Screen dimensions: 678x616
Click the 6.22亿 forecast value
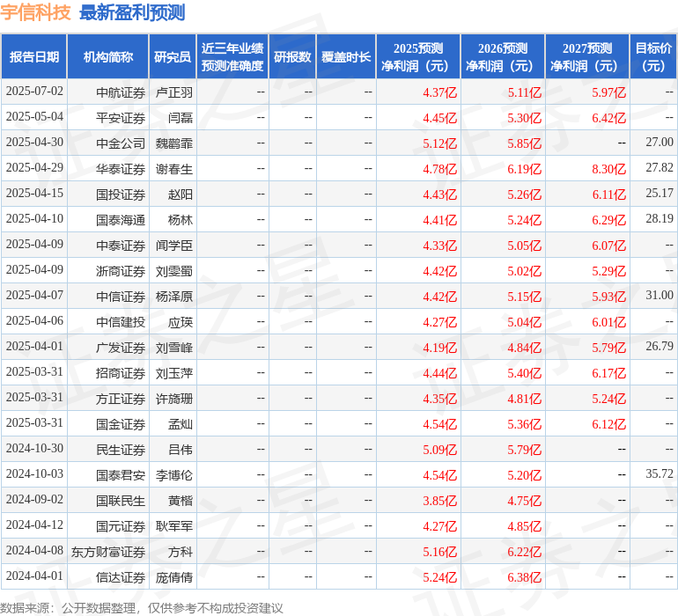pos(525,552)
